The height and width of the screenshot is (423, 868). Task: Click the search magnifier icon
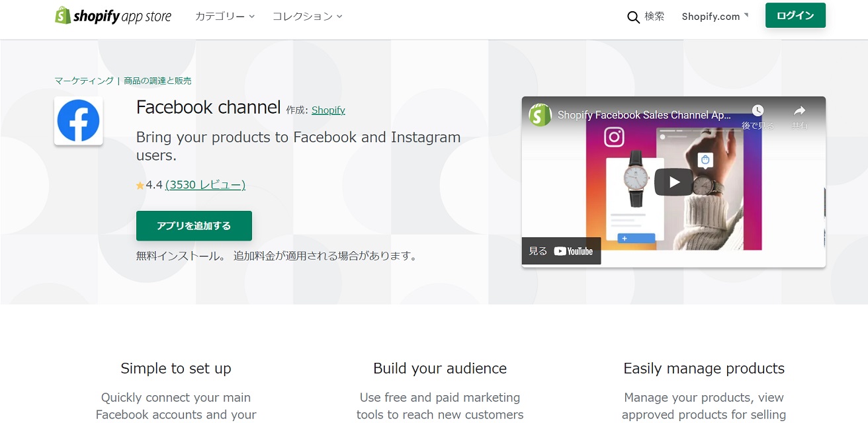[633, 17]
